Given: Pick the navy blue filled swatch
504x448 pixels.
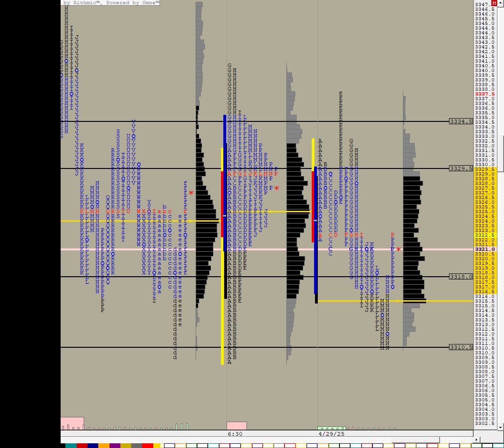Looking at the screenshot, I should pyautogui.click(x=93, y=446).
